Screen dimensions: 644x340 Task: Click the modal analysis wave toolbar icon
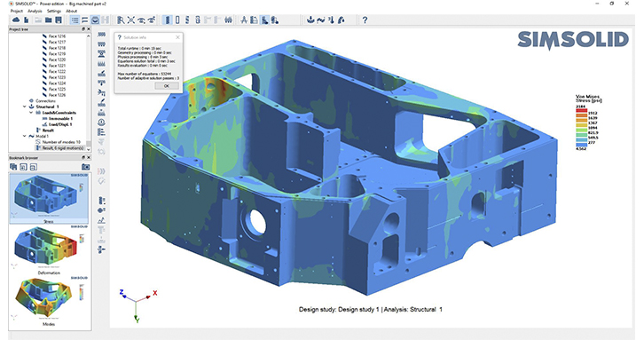point(321,20)
